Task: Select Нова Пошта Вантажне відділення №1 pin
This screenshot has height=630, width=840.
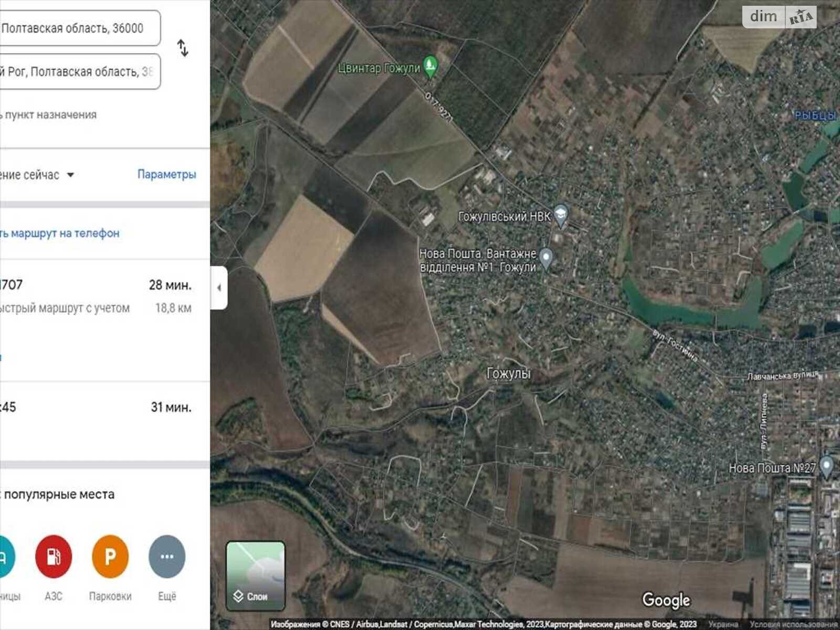Action: coord(546,259)
